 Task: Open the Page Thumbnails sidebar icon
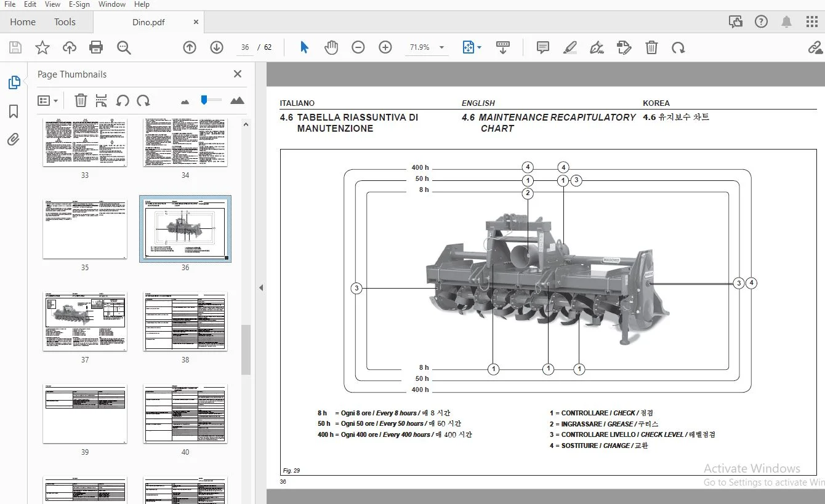click(x=14, y=82)
